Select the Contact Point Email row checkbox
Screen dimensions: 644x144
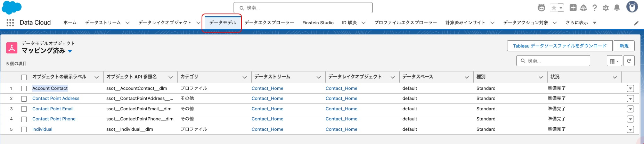point(24,109)
